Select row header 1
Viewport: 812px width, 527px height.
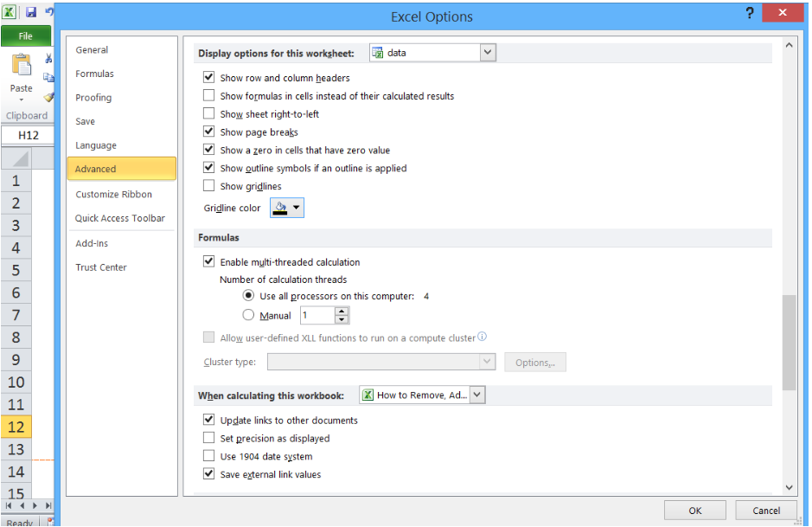(16, 181)
